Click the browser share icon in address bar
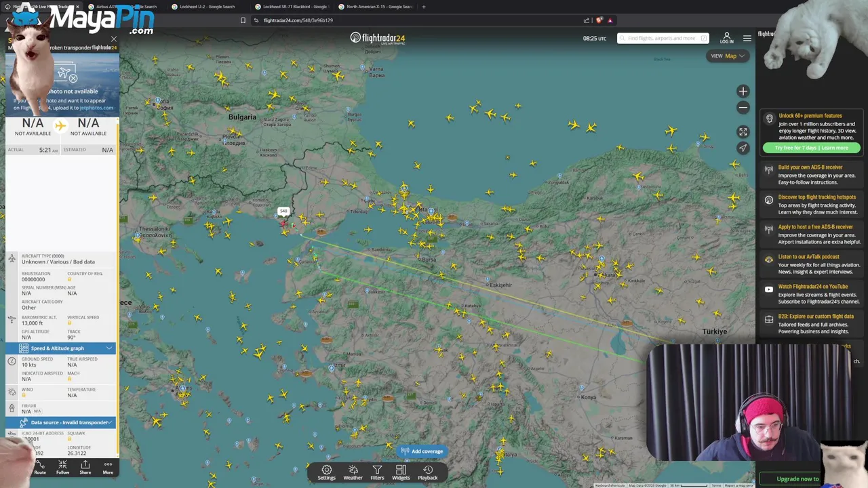The height and width of the screenshot is (488, 868). coord(586,20)
